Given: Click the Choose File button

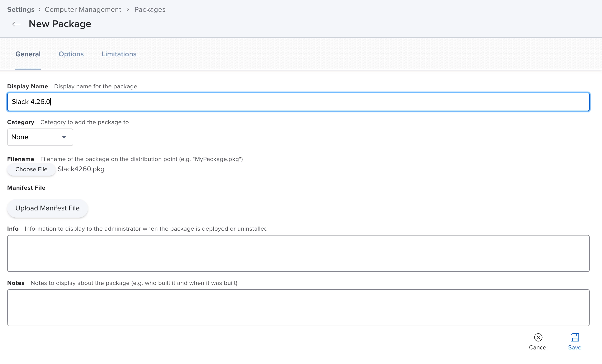Looking at the screenshot, I should 31,169.
